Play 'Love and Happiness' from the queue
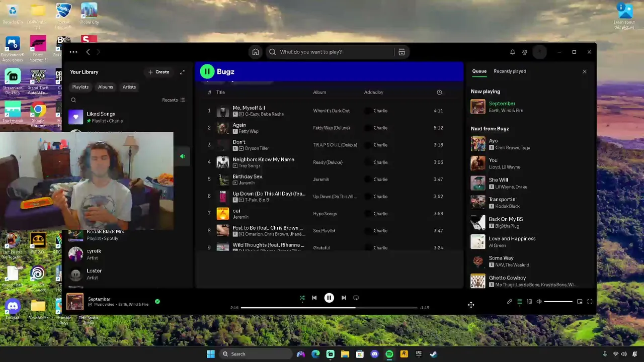This screenshot has height=362, width=644. pos(530,242)
